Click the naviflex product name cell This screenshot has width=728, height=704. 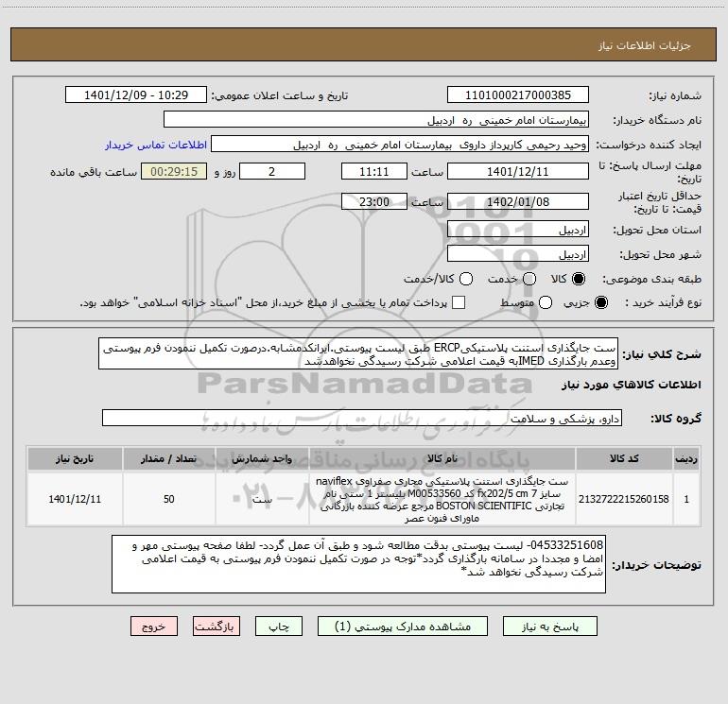click(442, 499)
